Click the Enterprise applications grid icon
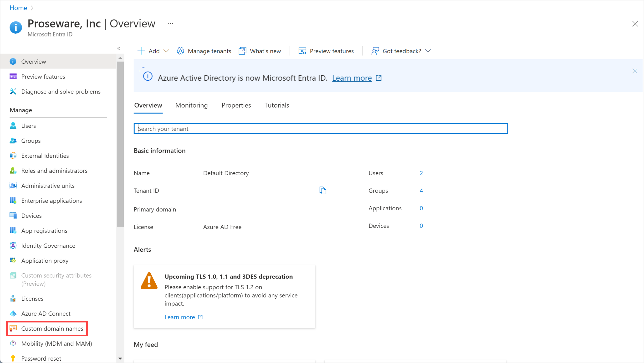Screen dimensions: 644x363 pyautogui.click(x=13, y=201)
